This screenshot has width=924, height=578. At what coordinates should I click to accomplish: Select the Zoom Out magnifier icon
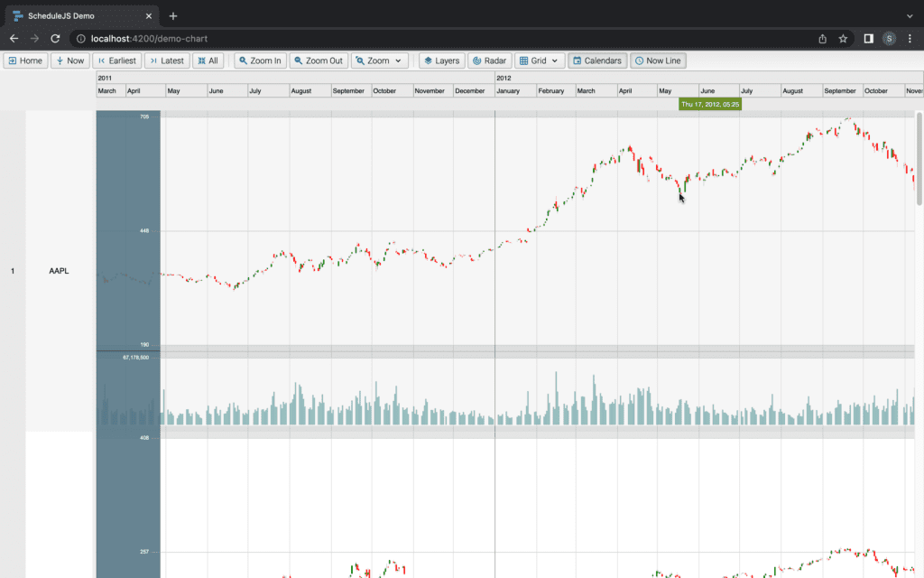(298, 60)
